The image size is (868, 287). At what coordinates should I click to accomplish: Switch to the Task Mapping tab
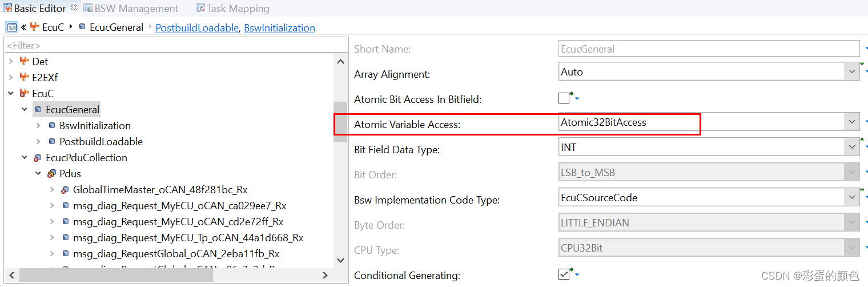pyautogui.click(x=238, y=9)
